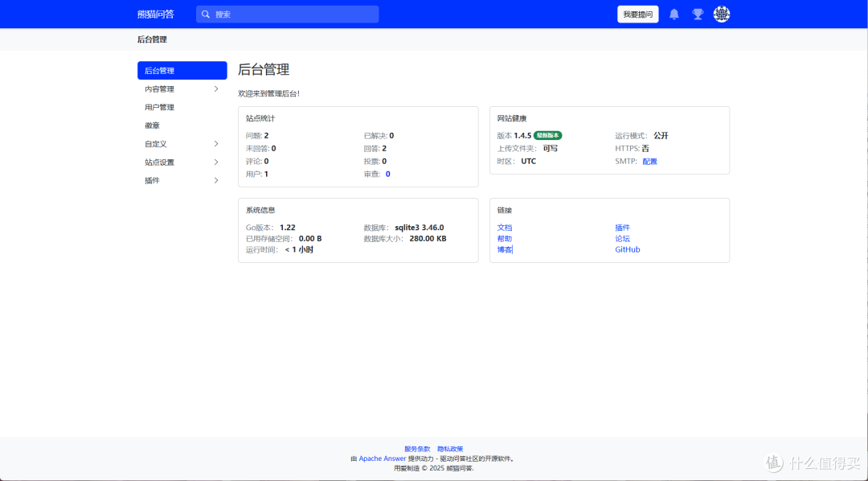This screenshot has height=481, width=868.
Task: Click the 链接 card heading
Action: click(504, 211)
